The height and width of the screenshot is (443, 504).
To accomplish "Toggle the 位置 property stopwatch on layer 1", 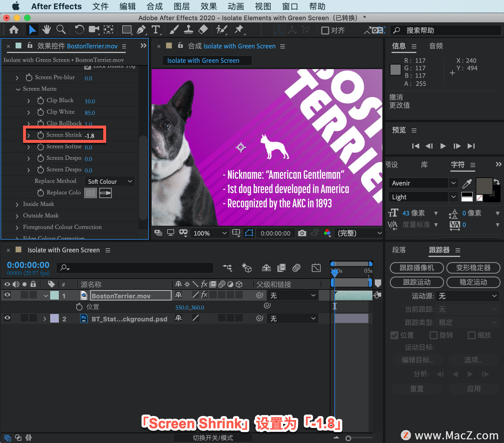I will pos(79,307).
